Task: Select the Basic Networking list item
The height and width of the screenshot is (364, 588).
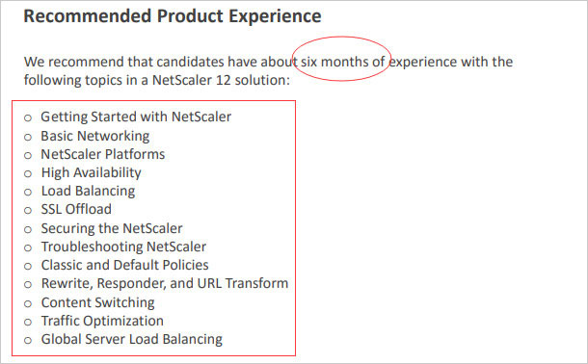Action: coord(94,136)
